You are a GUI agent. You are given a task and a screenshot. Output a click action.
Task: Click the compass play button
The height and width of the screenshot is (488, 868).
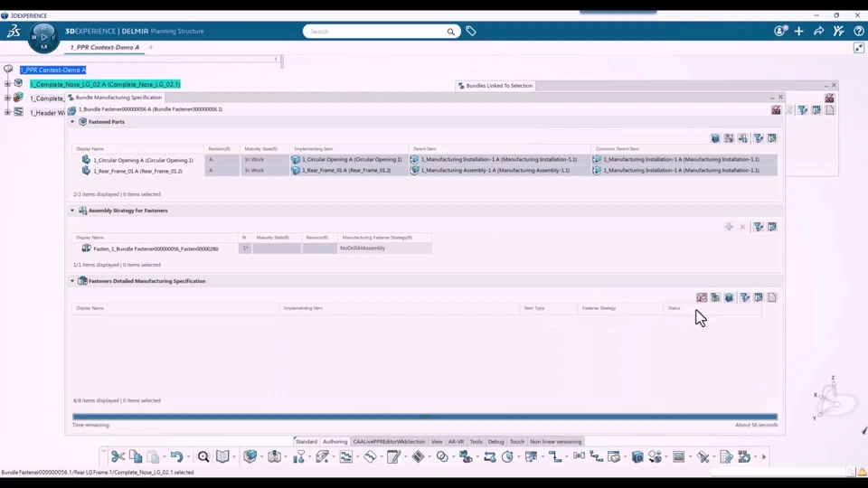pos(43,38)
